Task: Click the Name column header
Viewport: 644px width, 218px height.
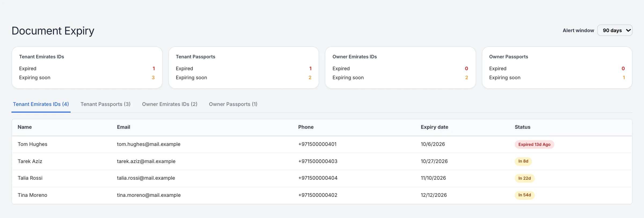Action: pyautogui.click(x=25, y=127)
